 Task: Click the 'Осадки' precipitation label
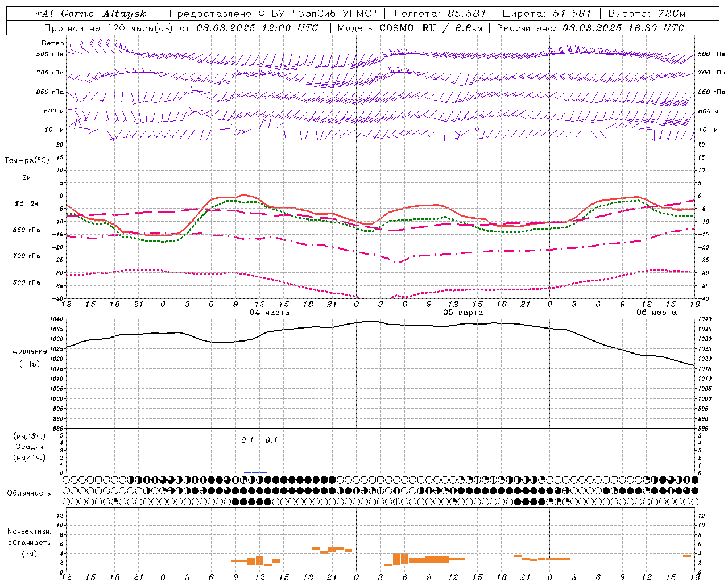[30, 447]
